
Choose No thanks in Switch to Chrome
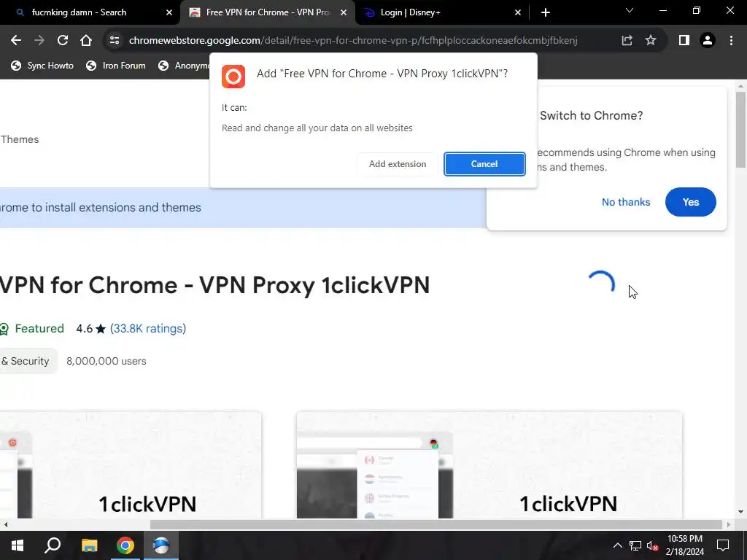(625, 202)
